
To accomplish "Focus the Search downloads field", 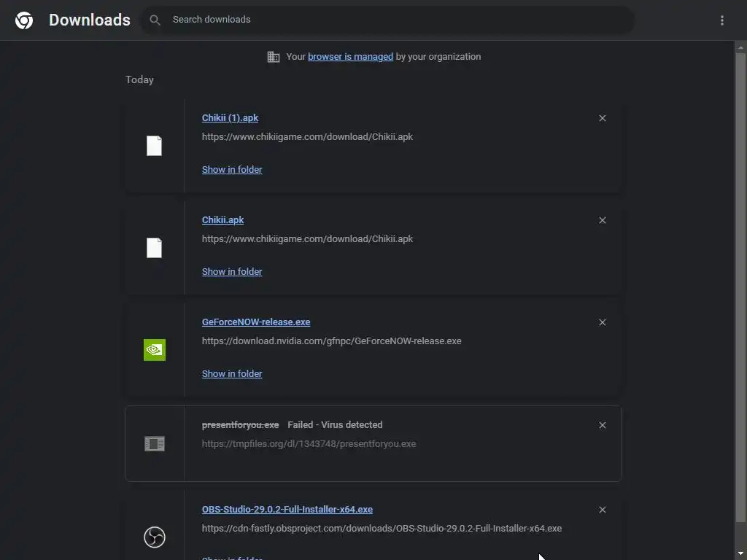I will click(387, 20).
